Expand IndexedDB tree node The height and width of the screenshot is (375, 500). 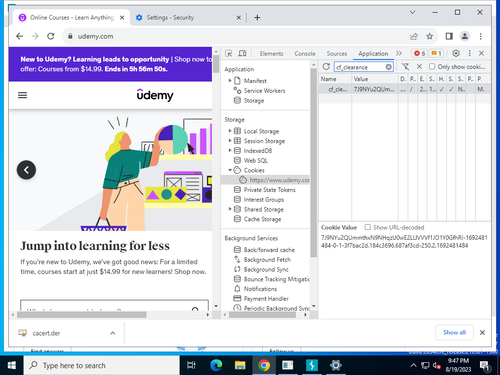click(230, 150)
